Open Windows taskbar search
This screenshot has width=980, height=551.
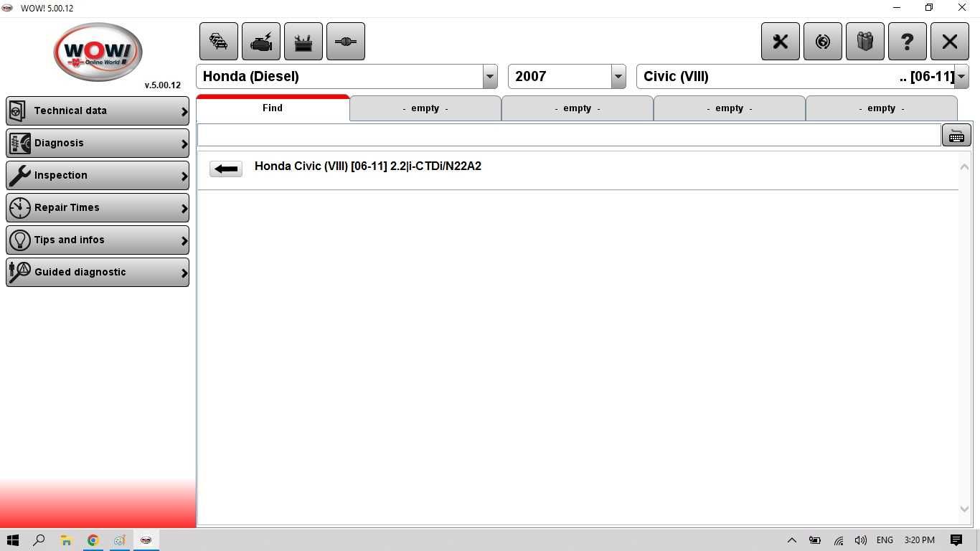click(39, 540)
